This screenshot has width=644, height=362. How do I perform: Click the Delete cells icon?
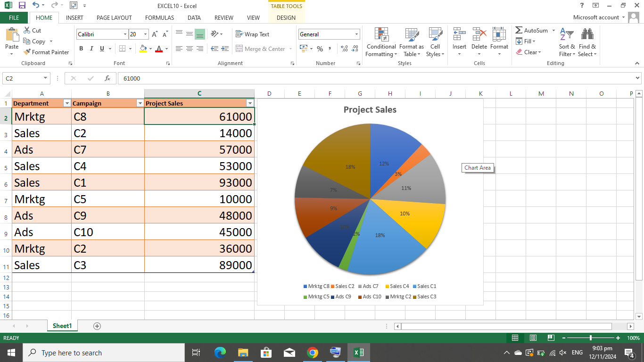tap(479, 35)
